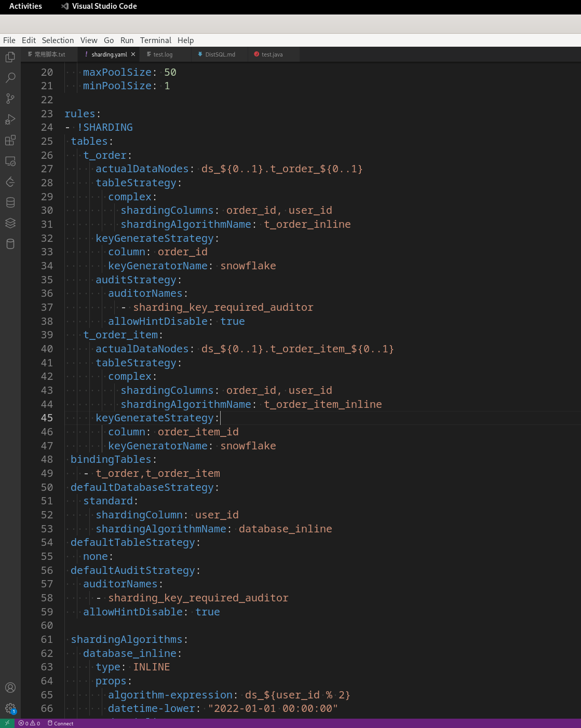Open the View menu
Image resolution: width=581 pixels, height=728 pixels.
click(89, 40)
